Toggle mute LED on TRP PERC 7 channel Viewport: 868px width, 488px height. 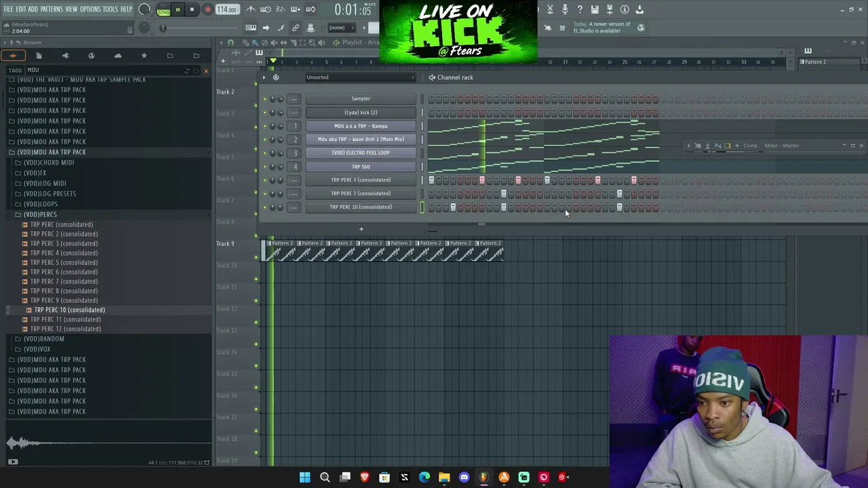(x=265, y=194)
